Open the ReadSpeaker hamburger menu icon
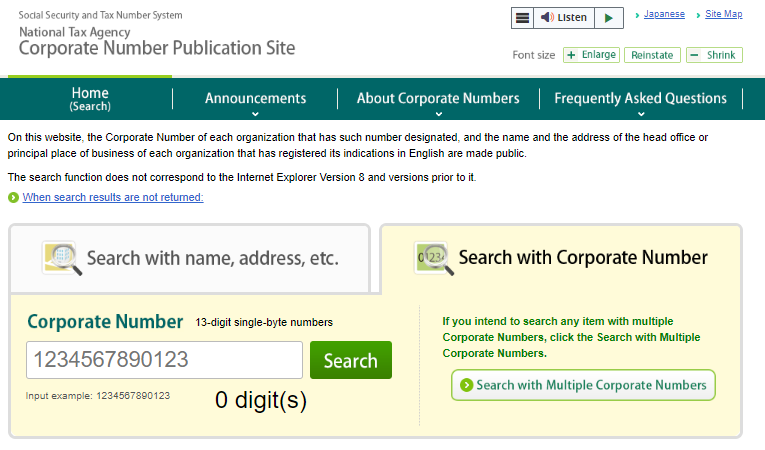The image size is (765, 450). point(522,18)
